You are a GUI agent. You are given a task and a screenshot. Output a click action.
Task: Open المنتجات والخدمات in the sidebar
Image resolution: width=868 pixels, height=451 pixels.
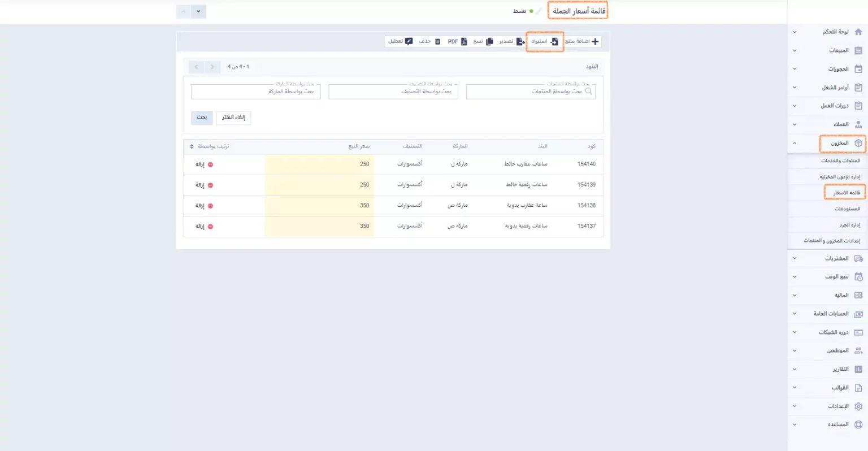pos(840,161)
